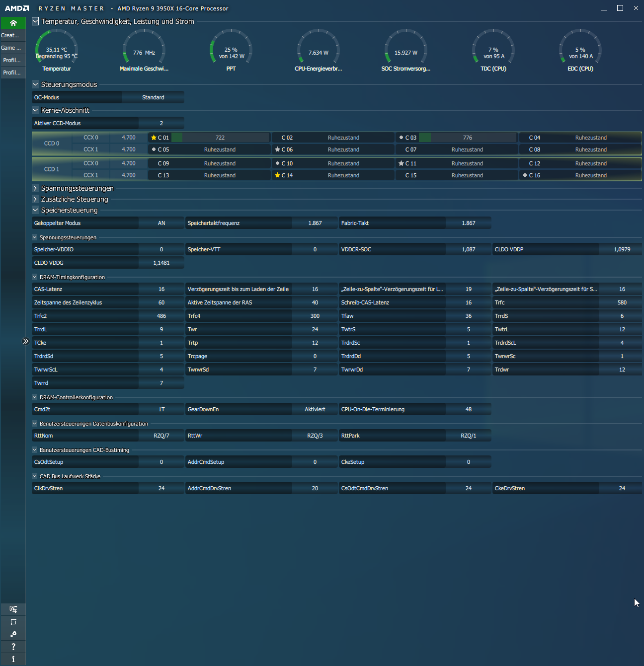This screenshot has width=644, height=666.
Task: Open the help question mark icon
Action: click(x=13, y=647)
